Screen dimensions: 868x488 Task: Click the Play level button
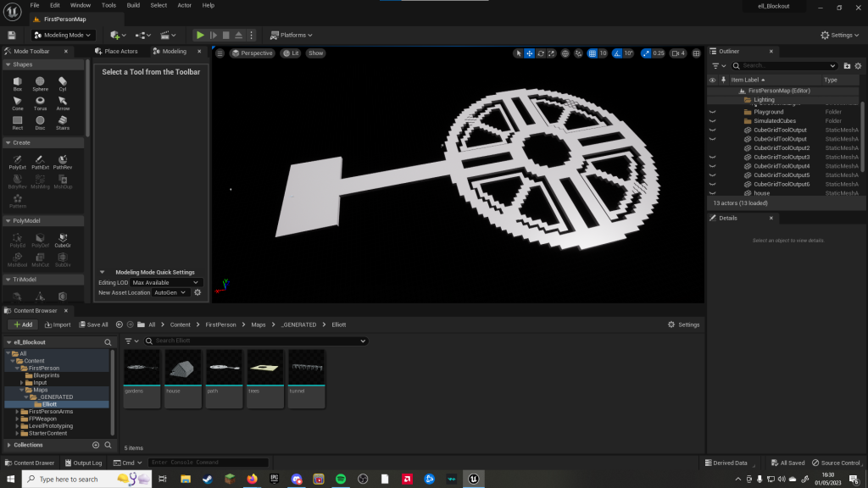click(x=200, y=35)
